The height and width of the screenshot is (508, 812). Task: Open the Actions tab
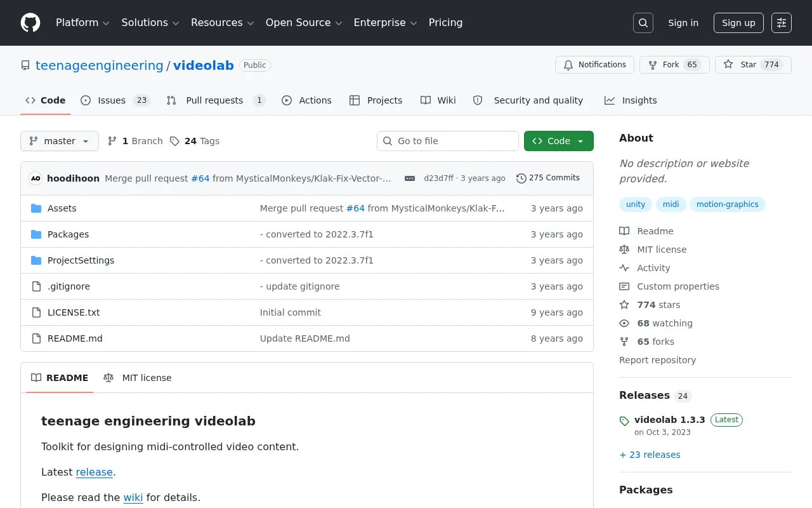307,100
